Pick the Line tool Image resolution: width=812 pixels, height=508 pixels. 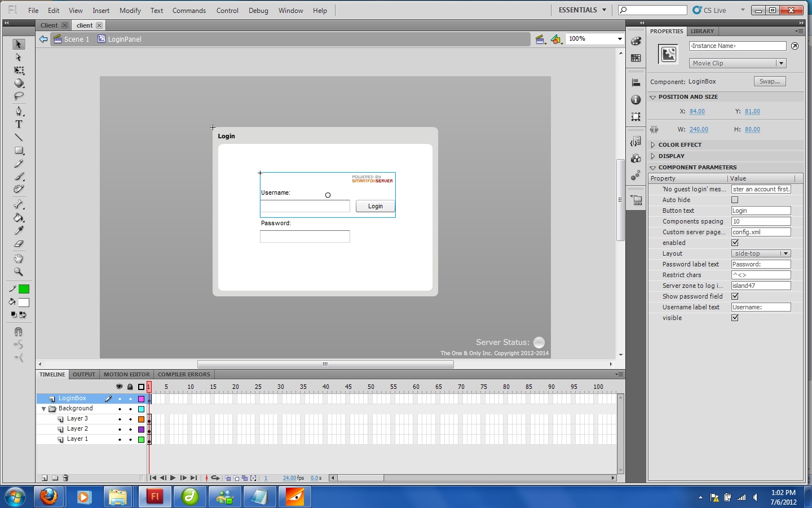point(19,137)
